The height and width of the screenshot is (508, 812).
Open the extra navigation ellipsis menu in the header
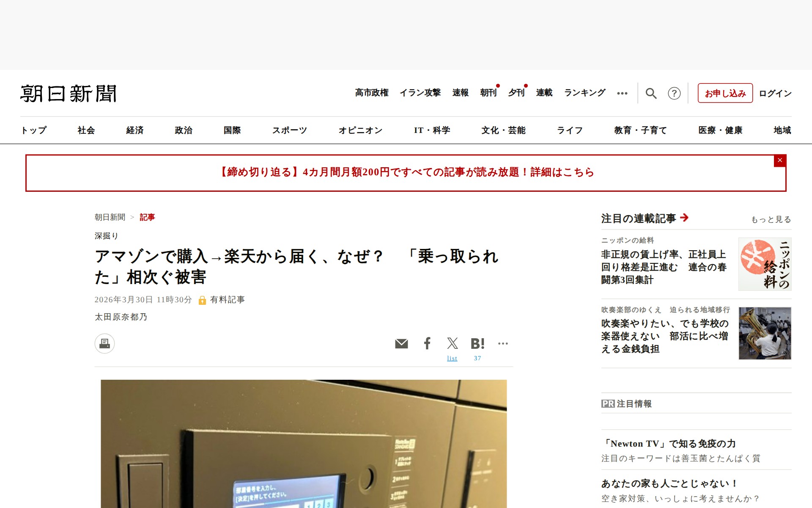pos(623,93)
